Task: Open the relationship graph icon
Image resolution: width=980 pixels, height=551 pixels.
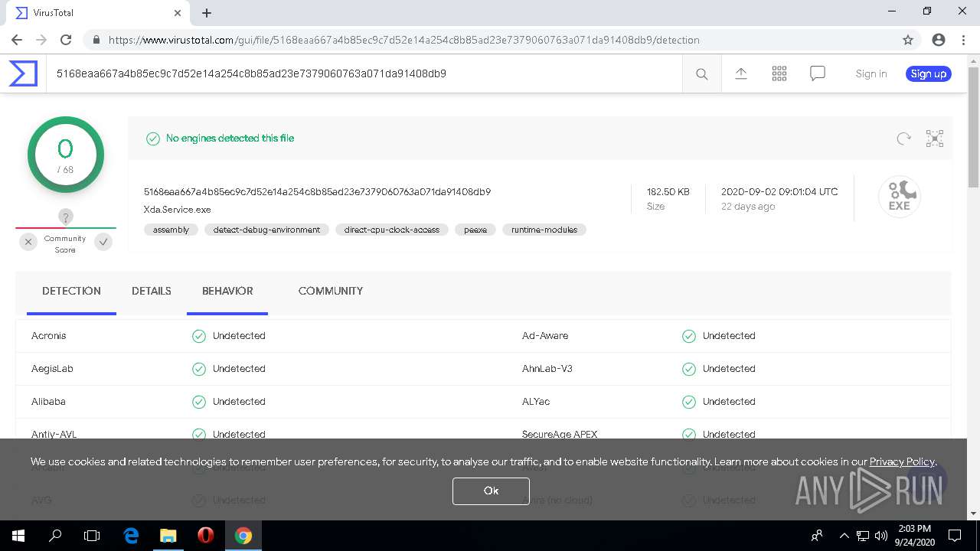Action: pyautogui.click(x=935, y=139)
